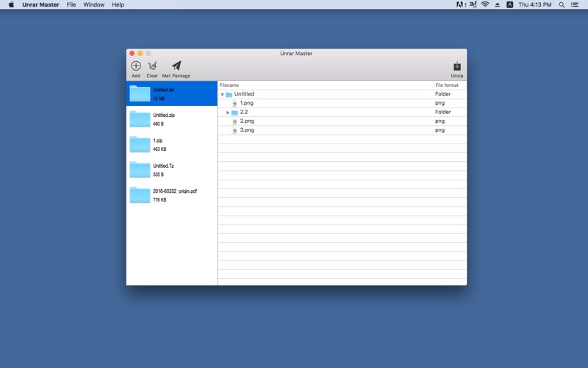The height and width of the screenshot is (368, 588).
Task: Collapse the Untitled folder disclosure triangle
Action: click(x=223, y=94)
